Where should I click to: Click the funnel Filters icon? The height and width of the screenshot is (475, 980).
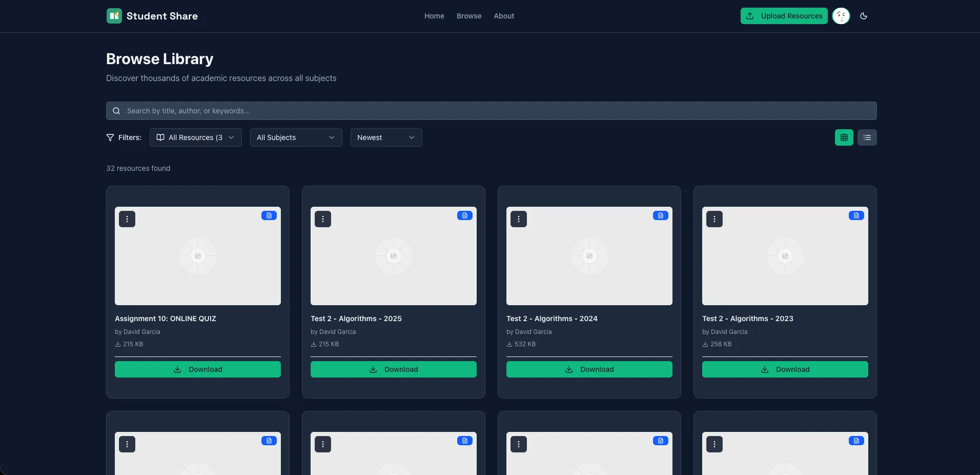110,137
